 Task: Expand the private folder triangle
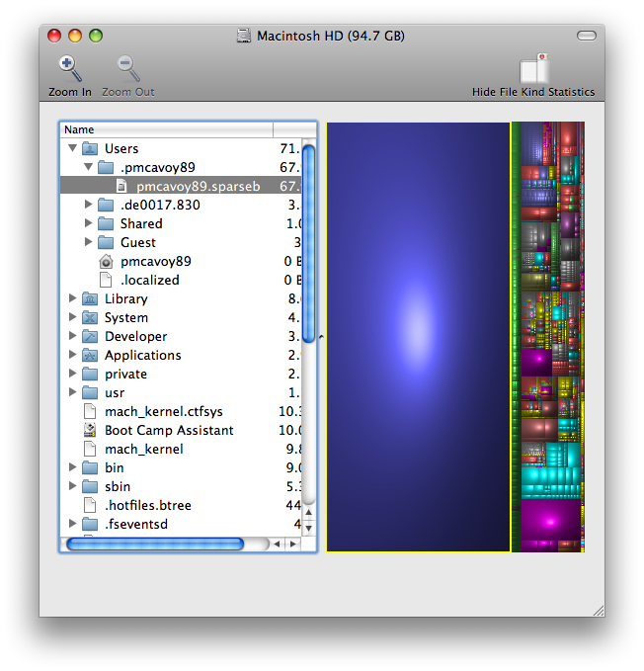coord(73,374)
